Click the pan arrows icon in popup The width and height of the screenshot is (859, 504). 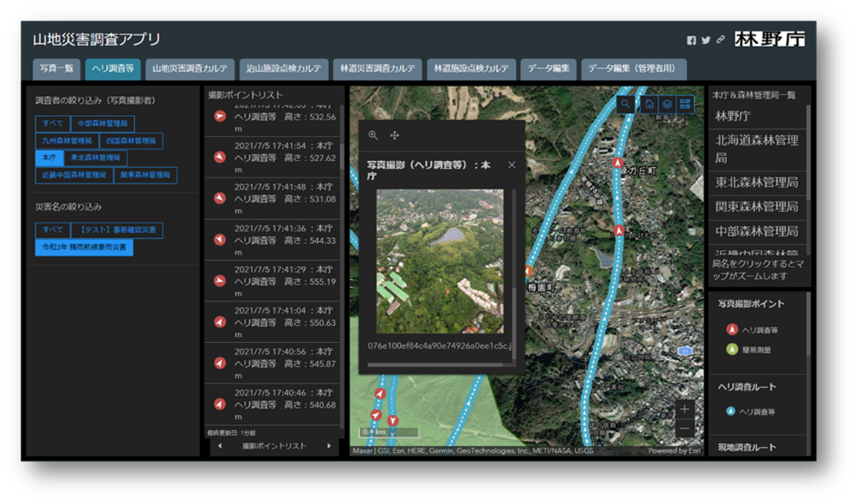(x=395, y=135)
